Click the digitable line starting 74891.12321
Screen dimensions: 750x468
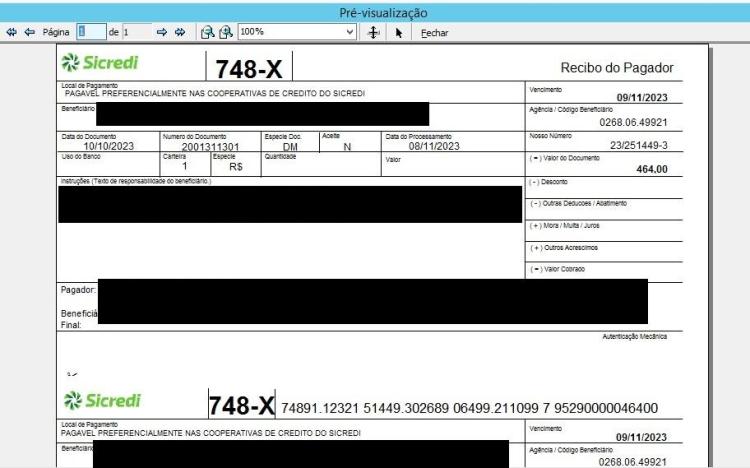469,408
